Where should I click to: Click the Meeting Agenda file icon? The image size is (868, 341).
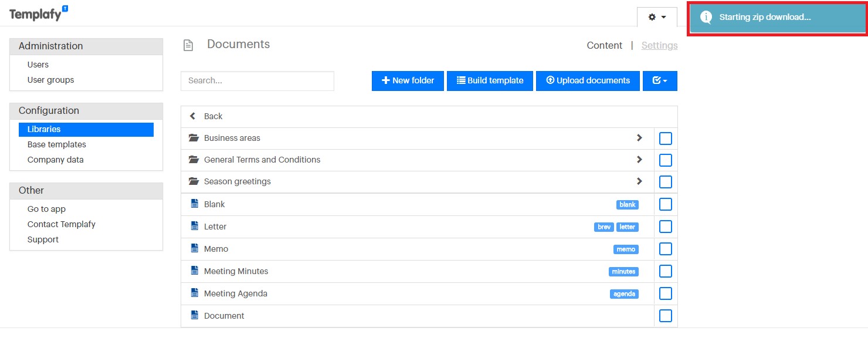[194, 293]
